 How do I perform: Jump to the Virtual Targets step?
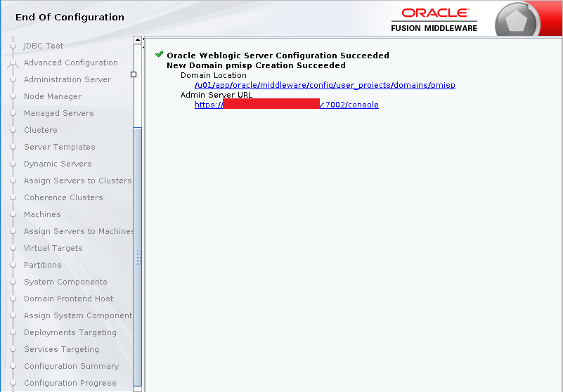point(53,248)
